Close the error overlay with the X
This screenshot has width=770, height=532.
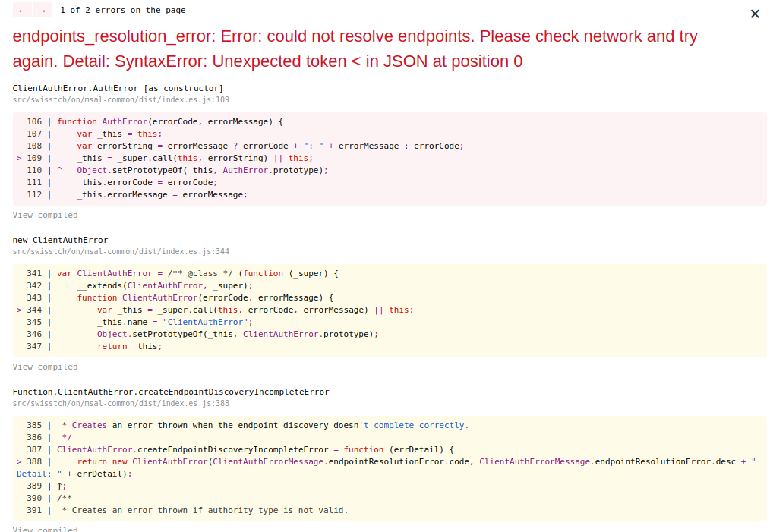pyautogui.click(x=755, y=14)
